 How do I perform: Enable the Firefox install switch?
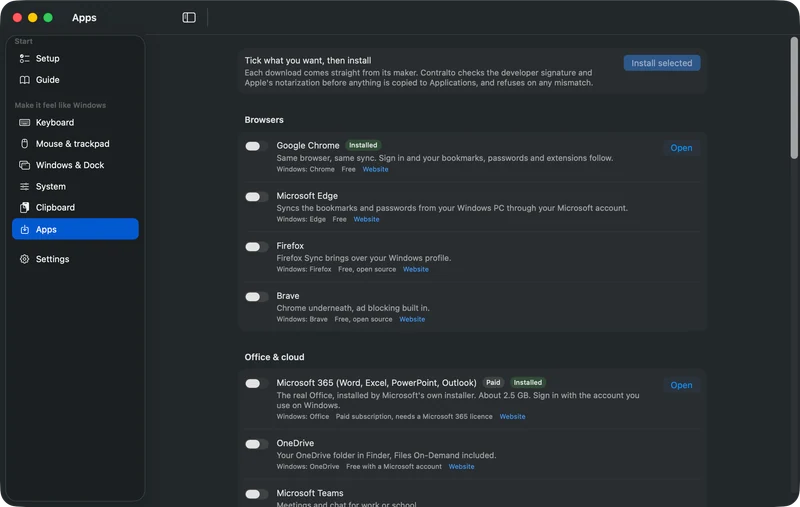tap(256, 247)
